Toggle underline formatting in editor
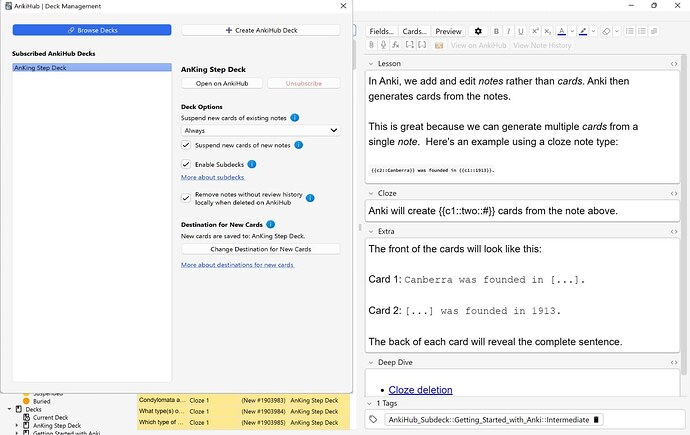 pyautogui.click(x=521, y=31)
